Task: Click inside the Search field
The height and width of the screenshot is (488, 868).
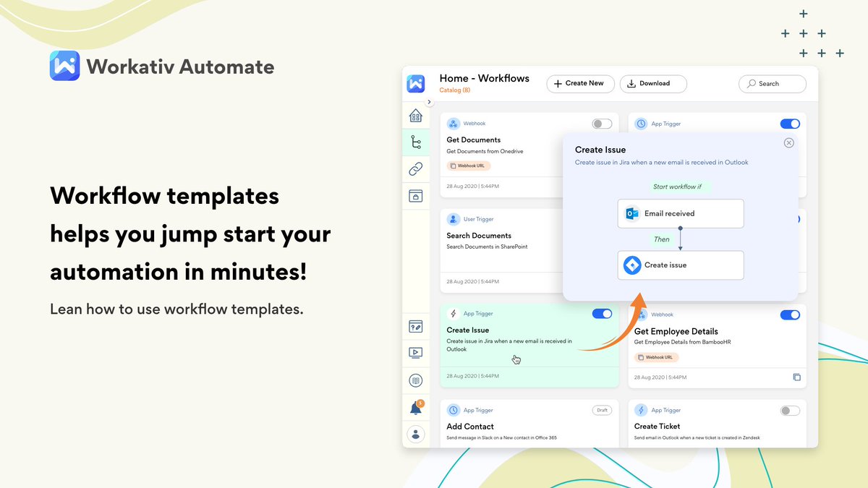Action: 772,83
